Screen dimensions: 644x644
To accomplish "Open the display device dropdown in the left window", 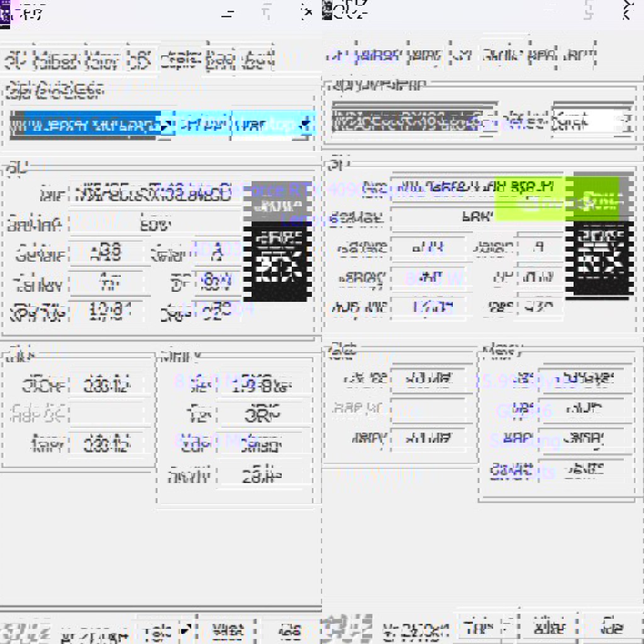I will [166, 126].
